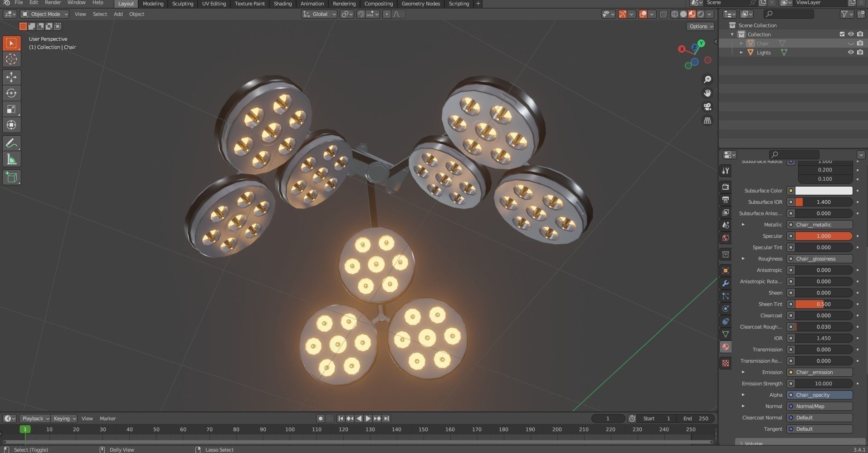Screen dimensions: 868x453
Task: Open the Physics properties tab
Action: pos(726,309)
